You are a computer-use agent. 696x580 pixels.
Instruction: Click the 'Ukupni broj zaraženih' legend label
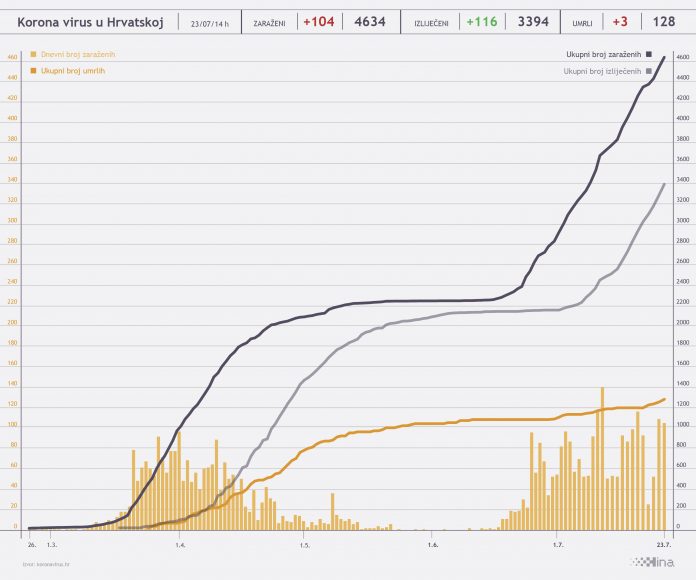click(604, 54)
